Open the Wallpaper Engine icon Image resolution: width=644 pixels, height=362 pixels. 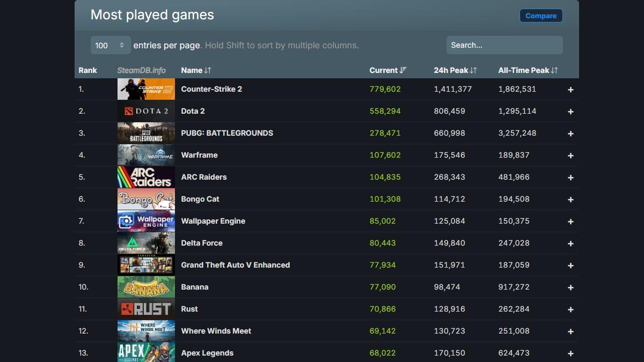point(146,221)
